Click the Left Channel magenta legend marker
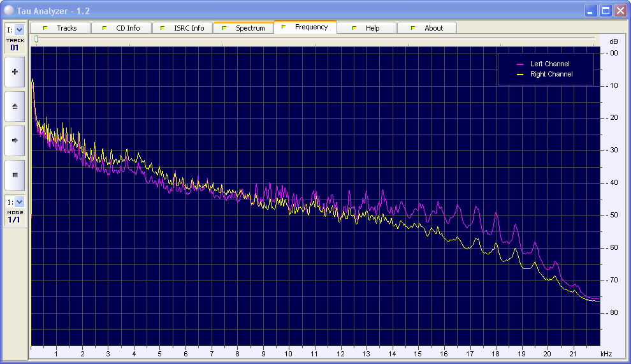The height and width of the screenshot is (364, 631). coord(520,64)
